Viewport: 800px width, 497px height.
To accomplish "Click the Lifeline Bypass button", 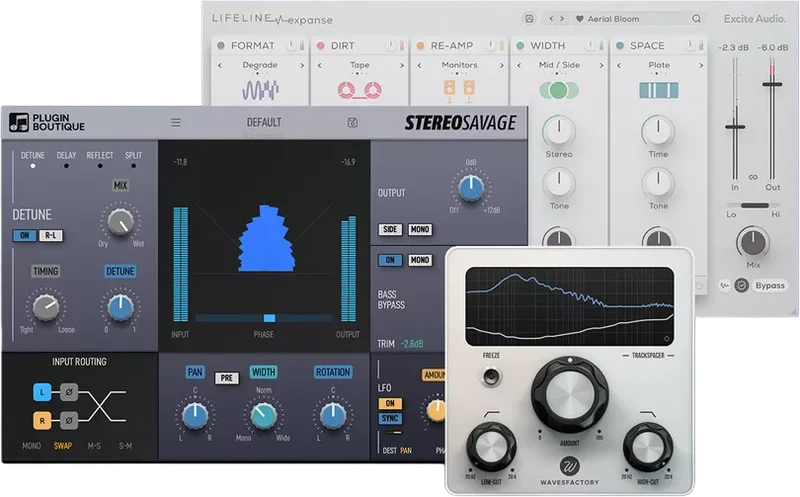I will (x=770, y=286).
